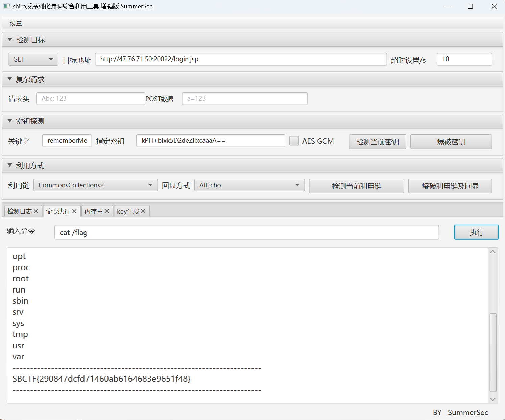Click the 'usr' line in output
The height and width of the screenshot is (420, 505).
(18, 346)
